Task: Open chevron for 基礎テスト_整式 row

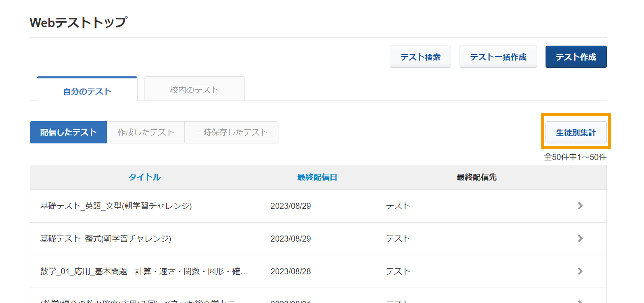Action: tap(580, 238)
